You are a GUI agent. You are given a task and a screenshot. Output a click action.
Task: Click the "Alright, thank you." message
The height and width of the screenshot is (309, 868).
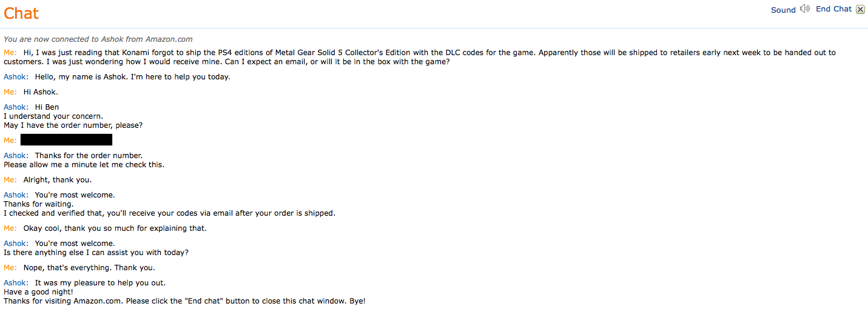(58, 180)
